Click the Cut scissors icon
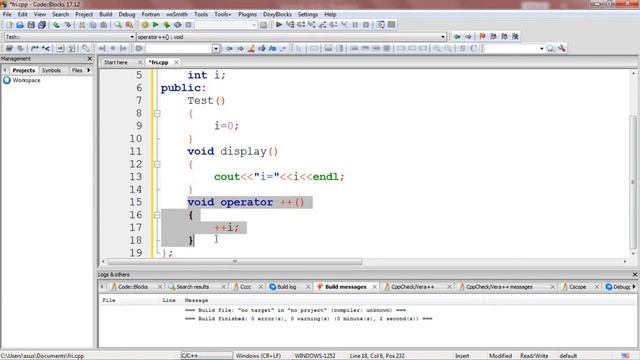The height and width of the screenshot is (360, 640). coord(82,25)
